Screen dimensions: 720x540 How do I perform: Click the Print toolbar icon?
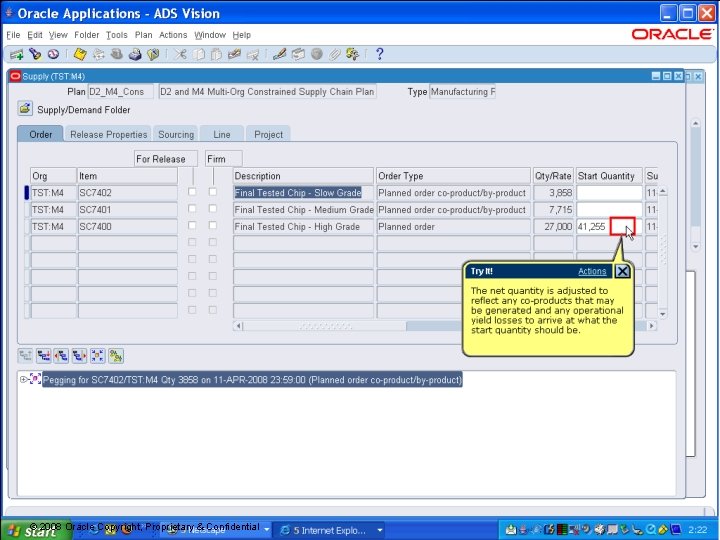coord(135,55)
